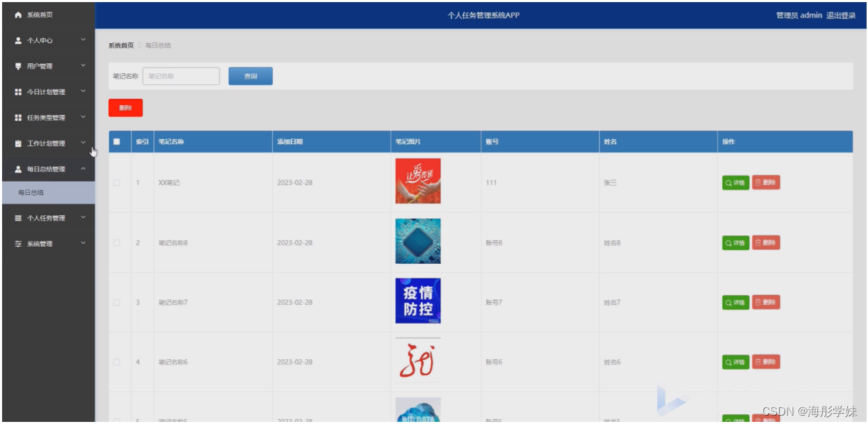Click the person icon beside 个人中心
This screenshot has height=424, width=868.
tap(19, 40)
